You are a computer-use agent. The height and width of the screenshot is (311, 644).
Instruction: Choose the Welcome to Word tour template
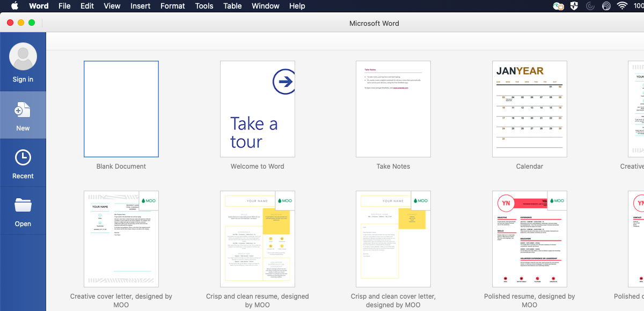click(258, 109)
